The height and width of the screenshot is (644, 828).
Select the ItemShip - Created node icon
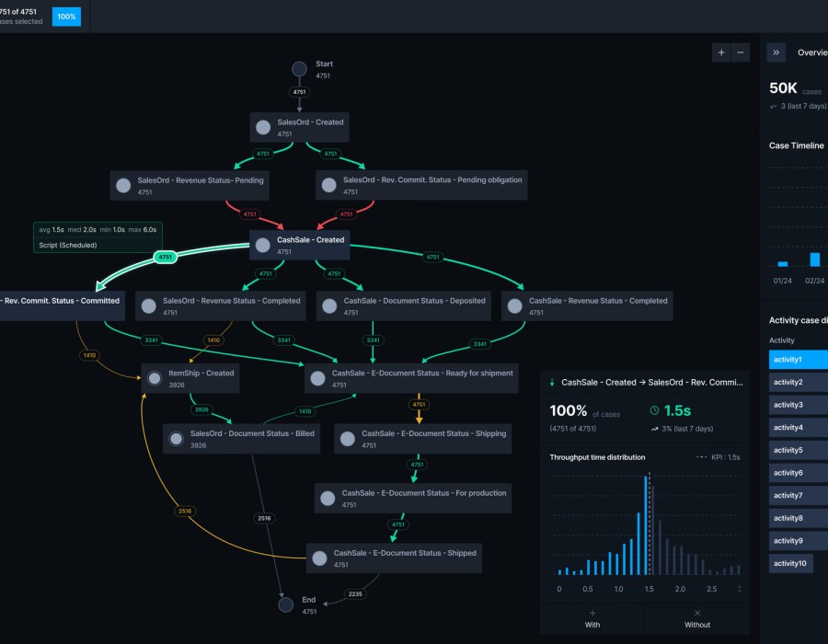click(x=155, y=379)
